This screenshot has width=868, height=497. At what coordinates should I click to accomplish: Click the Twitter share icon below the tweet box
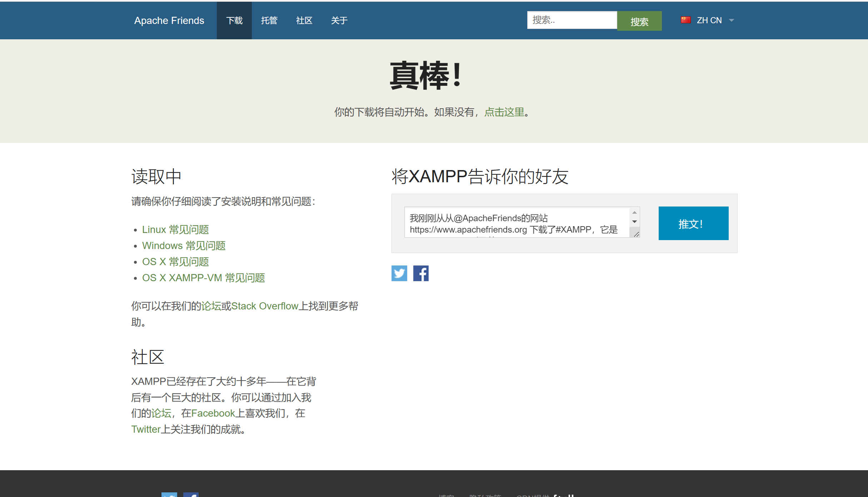[399, 273]
